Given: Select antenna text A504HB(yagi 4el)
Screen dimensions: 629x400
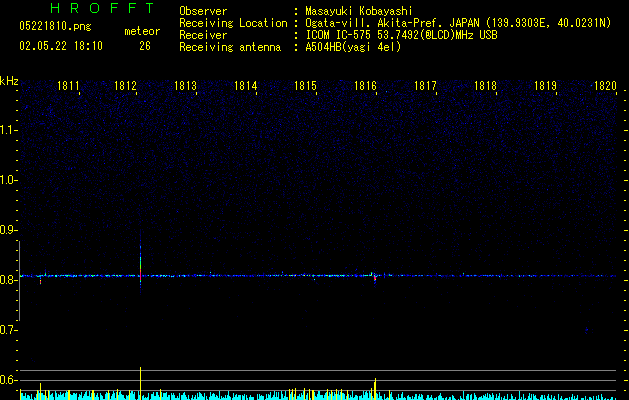Looking at the screenshot, I should tap(353, 47).
